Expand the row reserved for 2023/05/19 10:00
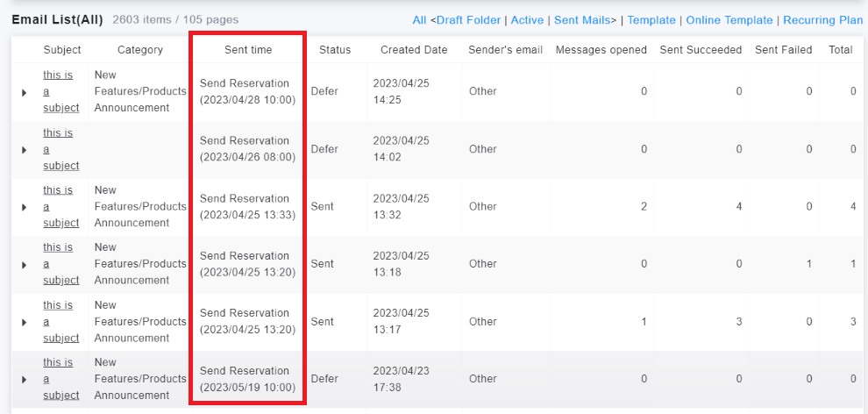 (x=24, y=379)
